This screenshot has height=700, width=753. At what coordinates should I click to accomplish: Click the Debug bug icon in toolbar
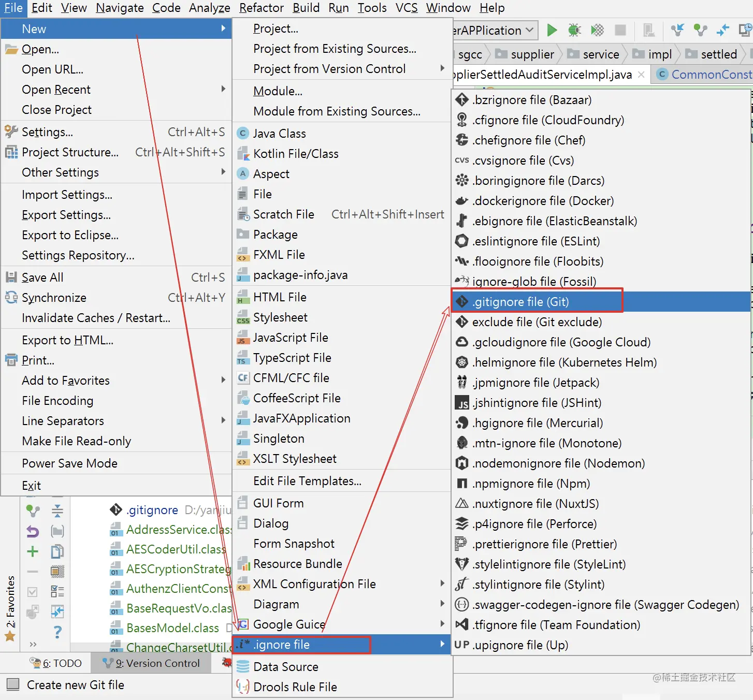574,30
